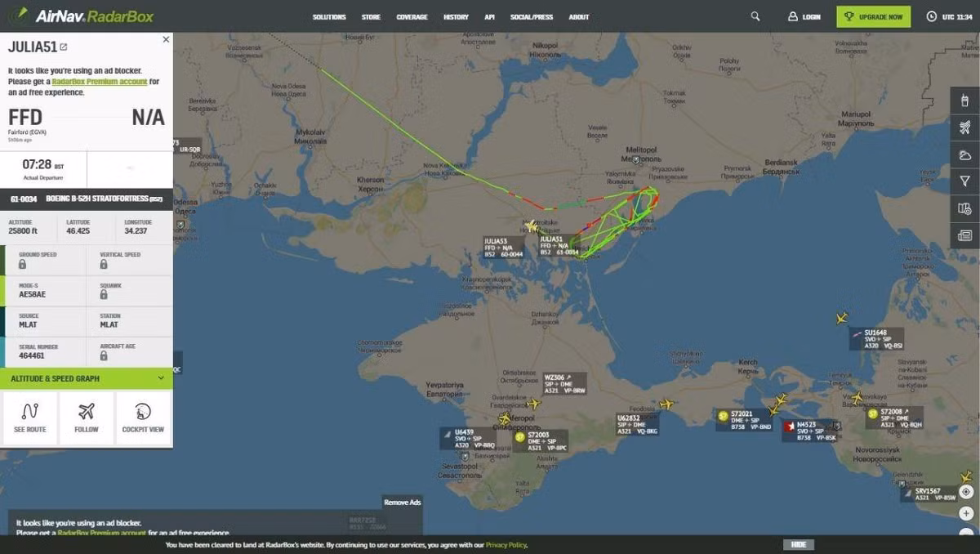This screenshot has width=980, height=554.
Task: Click the news icon in right sidebar
Action: pos(964,235)
